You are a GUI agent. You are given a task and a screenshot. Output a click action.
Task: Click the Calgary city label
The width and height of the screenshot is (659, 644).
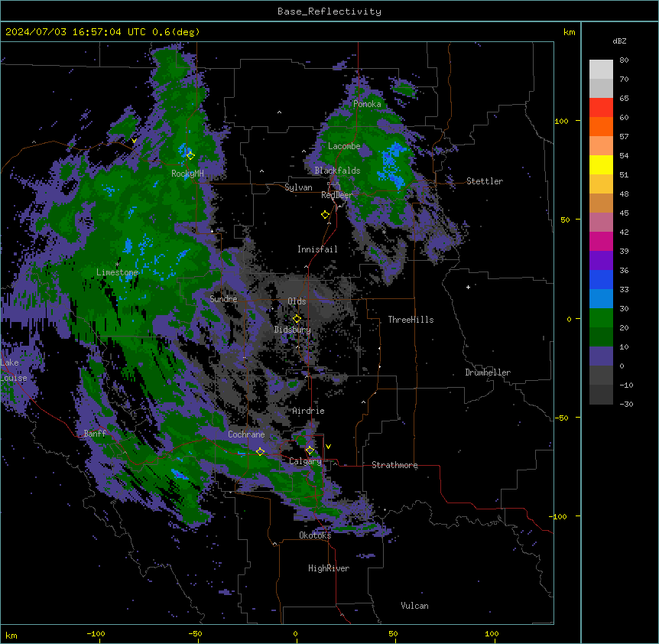306,461
